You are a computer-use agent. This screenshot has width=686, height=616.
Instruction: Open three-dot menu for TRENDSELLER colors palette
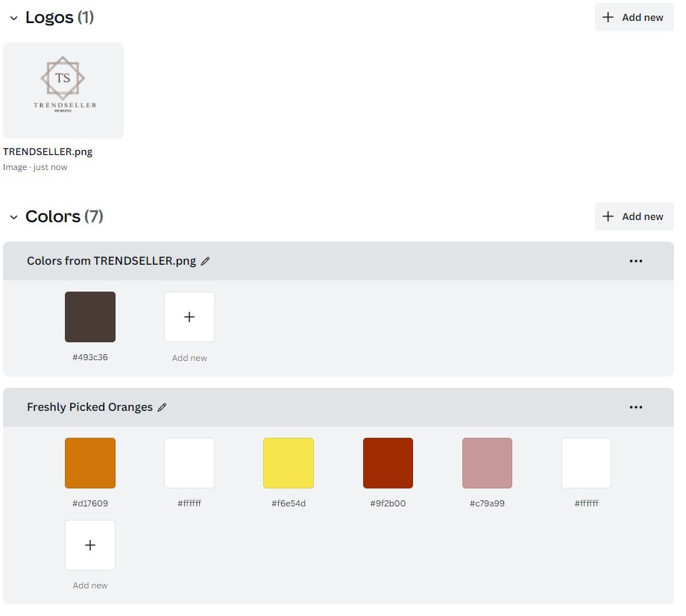click(635, 261)
